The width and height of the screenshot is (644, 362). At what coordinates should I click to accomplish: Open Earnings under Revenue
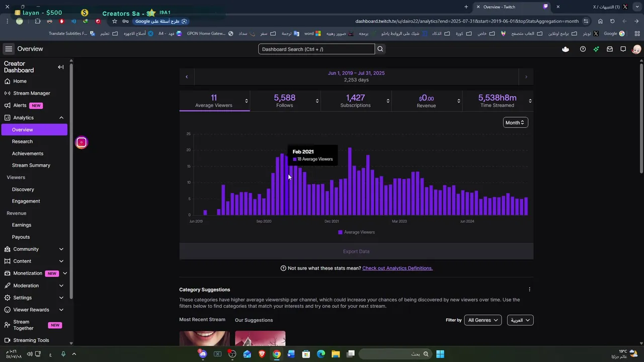(34, 225)
